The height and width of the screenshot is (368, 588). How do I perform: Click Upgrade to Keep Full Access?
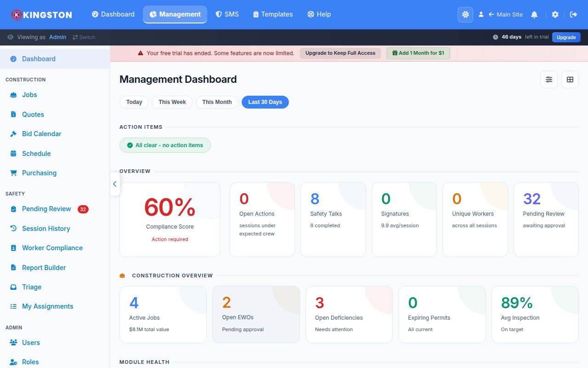click(340, 53)
